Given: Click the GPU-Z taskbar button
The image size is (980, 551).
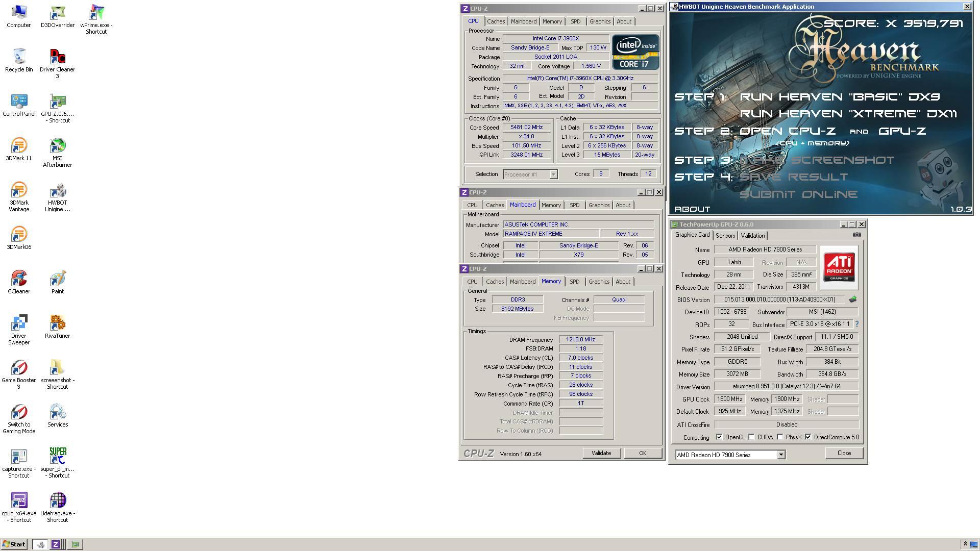Looking at the screenshot, I should click(x=76, y=544).
